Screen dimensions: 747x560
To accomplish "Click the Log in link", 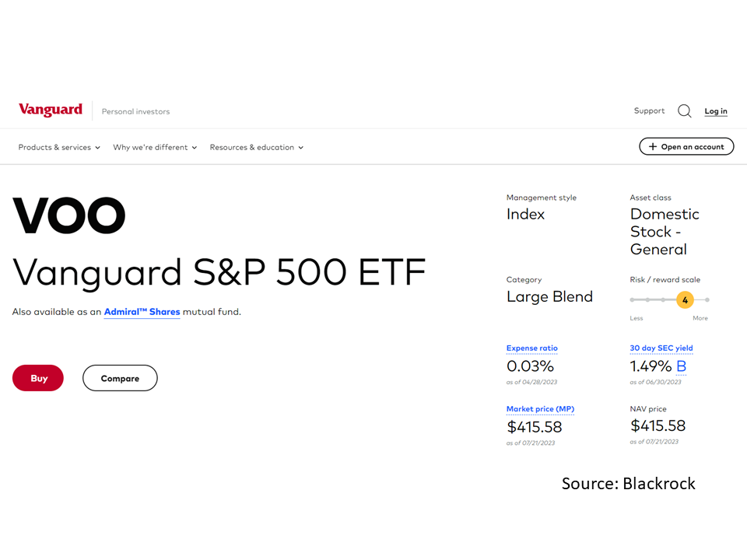I will 716,111.
